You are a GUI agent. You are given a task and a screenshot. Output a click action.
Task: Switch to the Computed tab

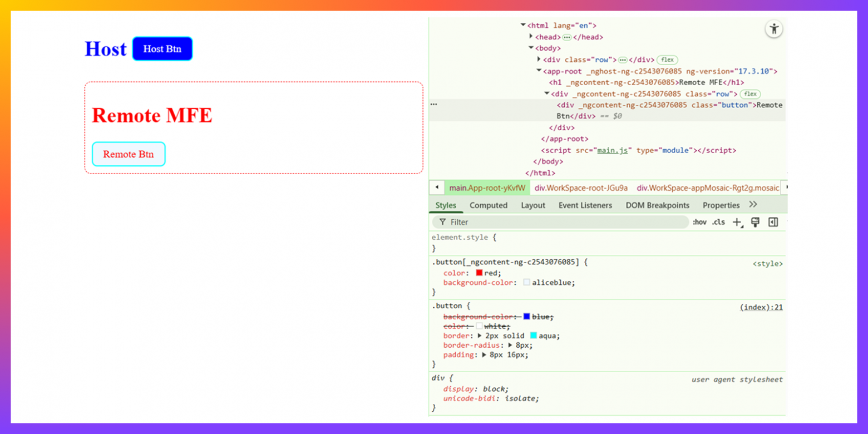488,205
